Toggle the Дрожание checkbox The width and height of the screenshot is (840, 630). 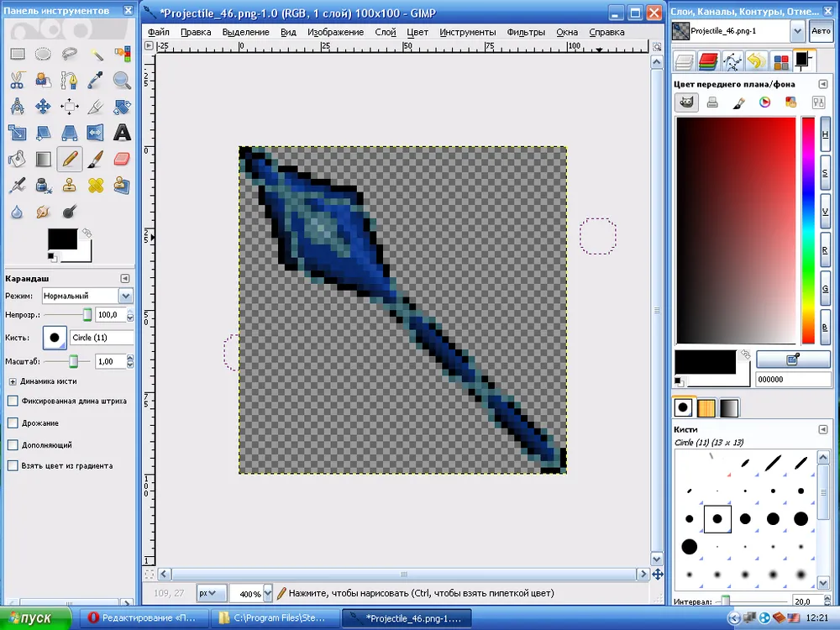click(x=13, y=423)
